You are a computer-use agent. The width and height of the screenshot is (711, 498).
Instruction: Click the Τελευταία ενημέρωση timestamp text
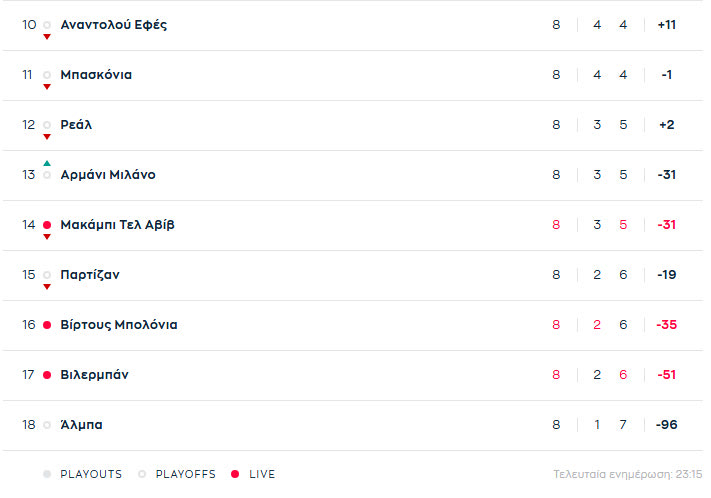[x=628, y=474]
